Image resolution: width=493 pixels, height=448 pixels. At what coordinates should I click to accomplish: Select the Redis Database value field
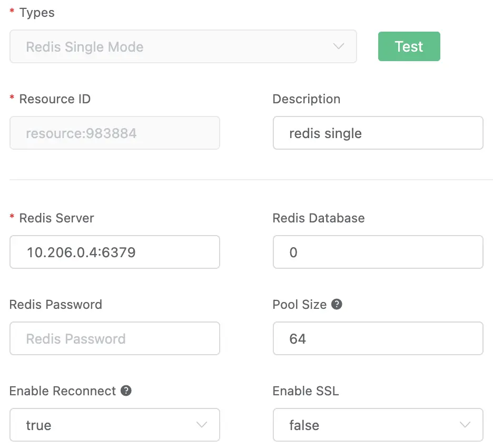click(x=378, y=252)
